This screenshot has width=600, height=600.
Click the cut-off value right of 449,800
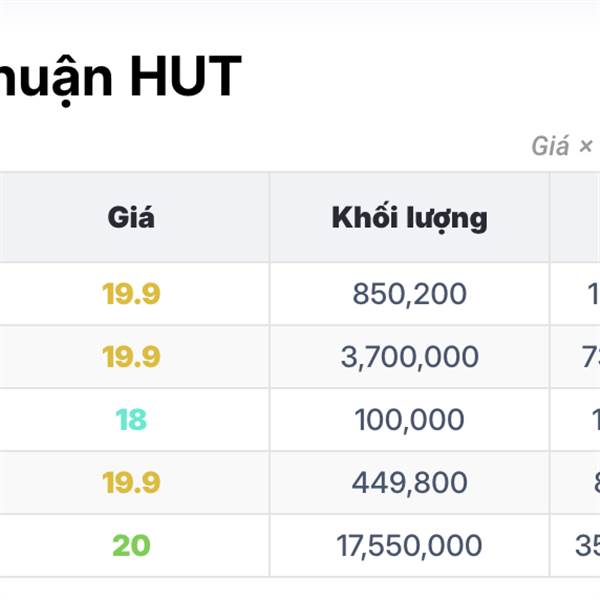pyautogui.click(x=591, y=482)
